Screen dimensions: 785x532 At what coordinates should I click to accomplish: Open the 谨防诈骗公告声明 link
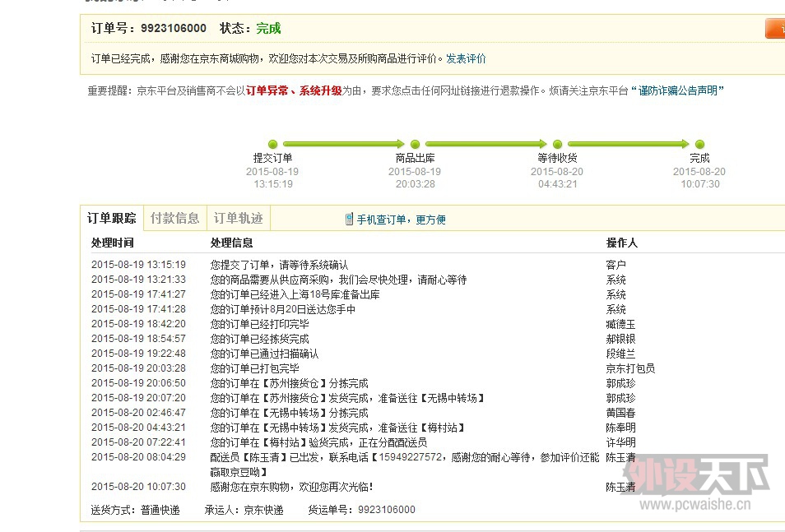682,91
